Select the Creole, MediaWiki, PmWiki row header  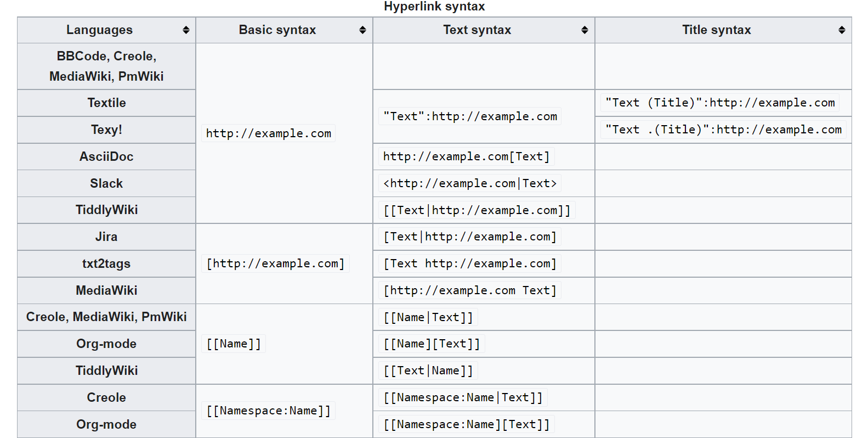(106, 317)
